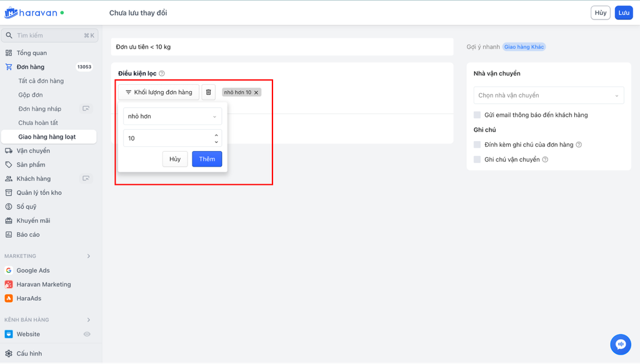Click the blue Thêm button
The height and width of the screenshot is (364, 640).
point(207,159)
